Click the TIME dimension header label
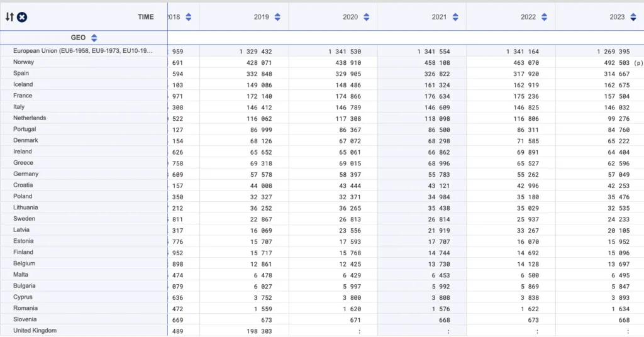Screen dimensions: 644x337 click(145, 17)
